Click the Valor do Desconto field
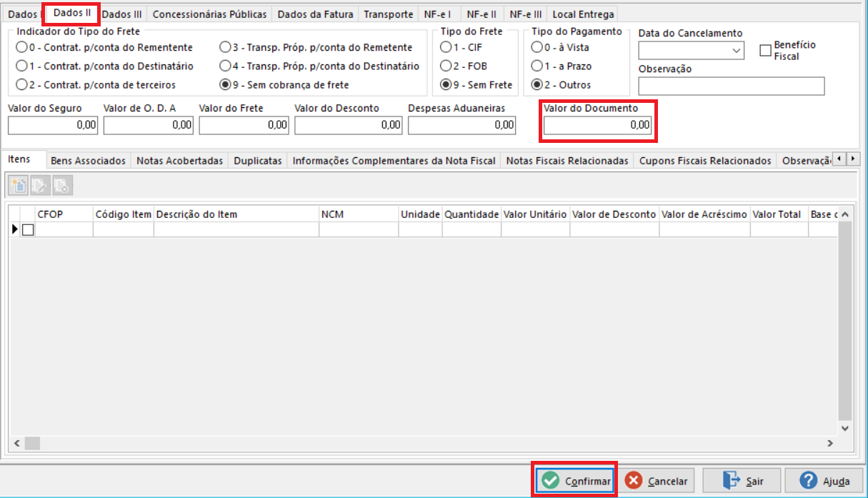 [x=349, y=125]
